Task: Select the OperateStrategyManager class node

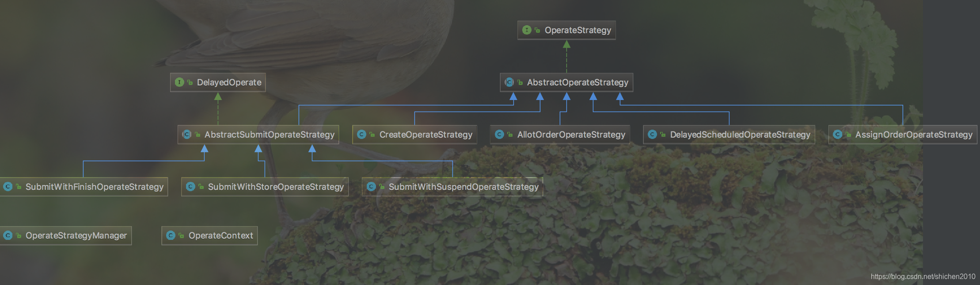Action: [x=65, y=235]
